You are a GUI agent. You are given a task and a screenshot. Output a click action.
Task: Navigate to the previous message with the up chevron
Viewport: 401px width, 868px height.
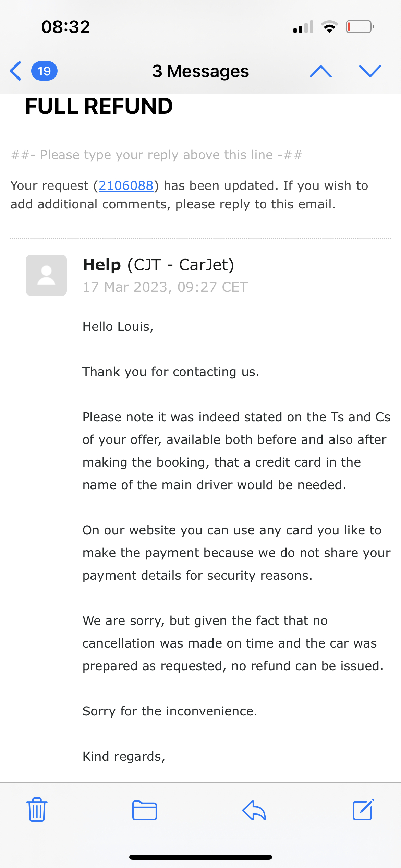tap(321, 71)
